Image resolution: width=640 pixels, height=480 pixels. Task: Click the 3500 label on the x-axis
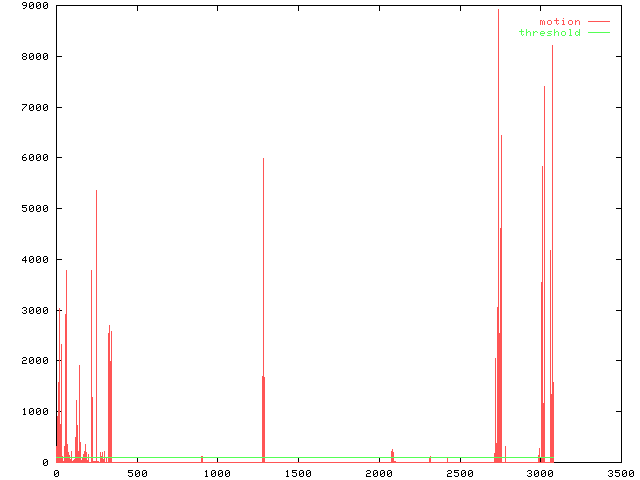pyautogui.click(x=620, y=472)
